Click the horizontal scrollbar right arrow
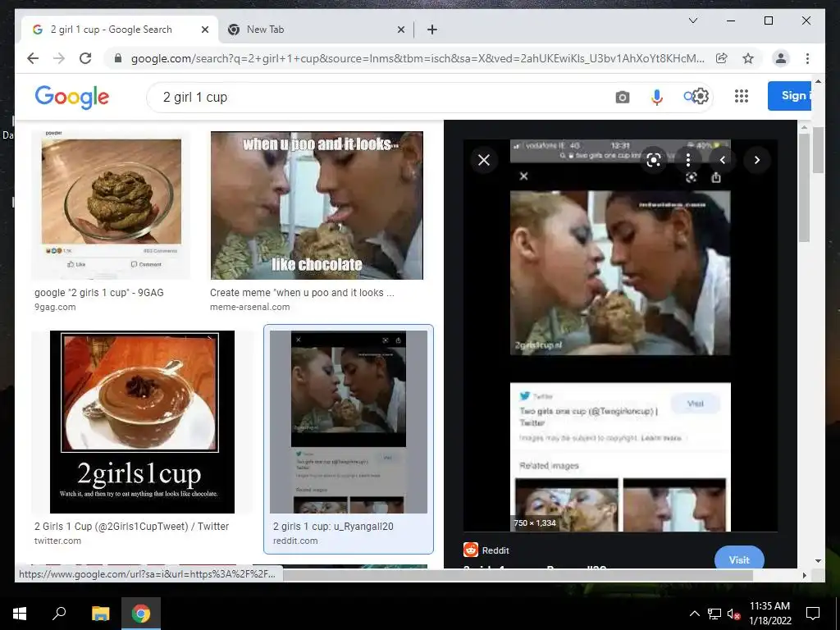This screenshot has width=840, height=630. [804, 575]
